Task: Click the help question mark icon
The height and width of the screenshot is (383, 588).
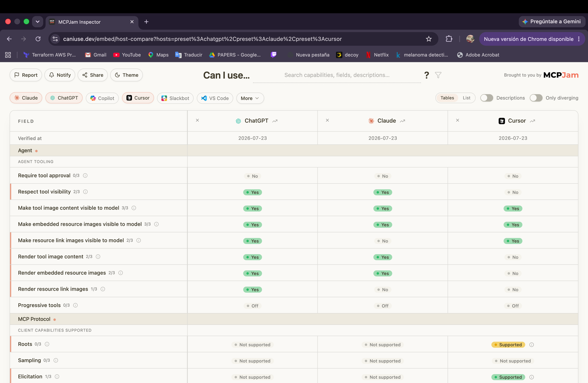Action: click(x=426, y=75)
